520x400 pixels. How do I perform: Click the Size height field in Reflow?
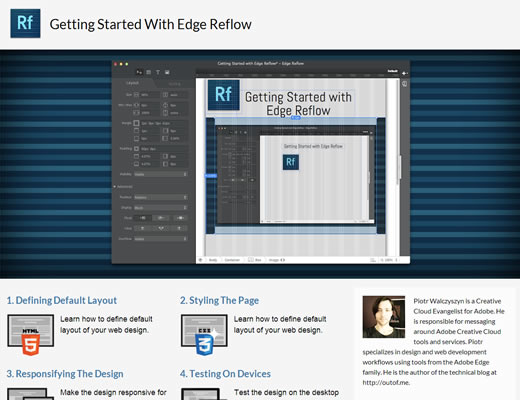[x=178, y=95]
